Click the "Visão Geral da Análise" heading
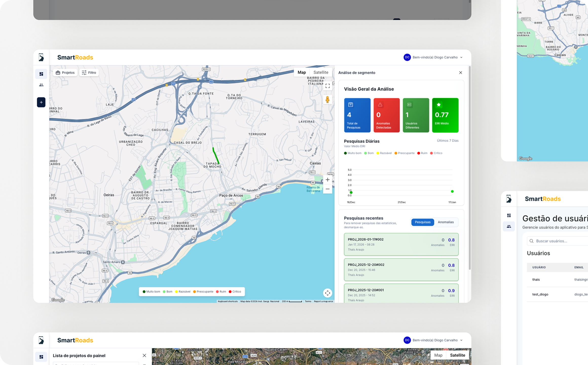Viewport: 588px width, 365px height. (369, 89)
